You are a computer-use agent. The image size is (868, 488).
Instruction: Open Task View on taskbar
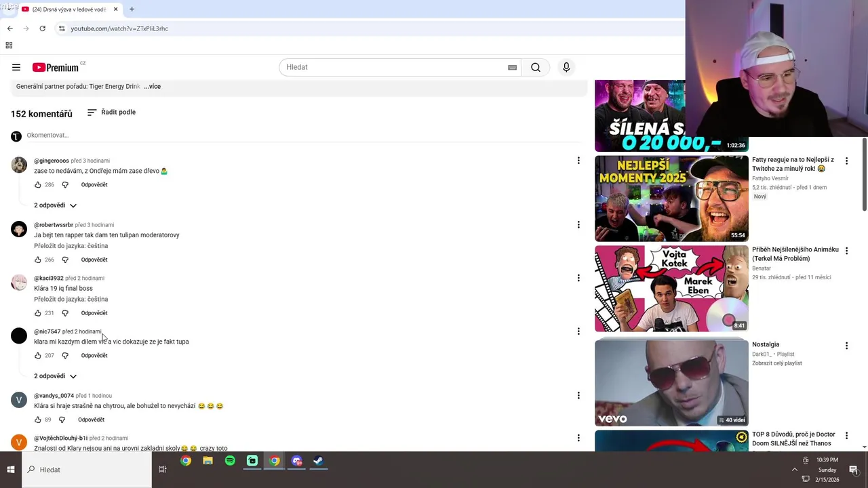tap(162, 469)
